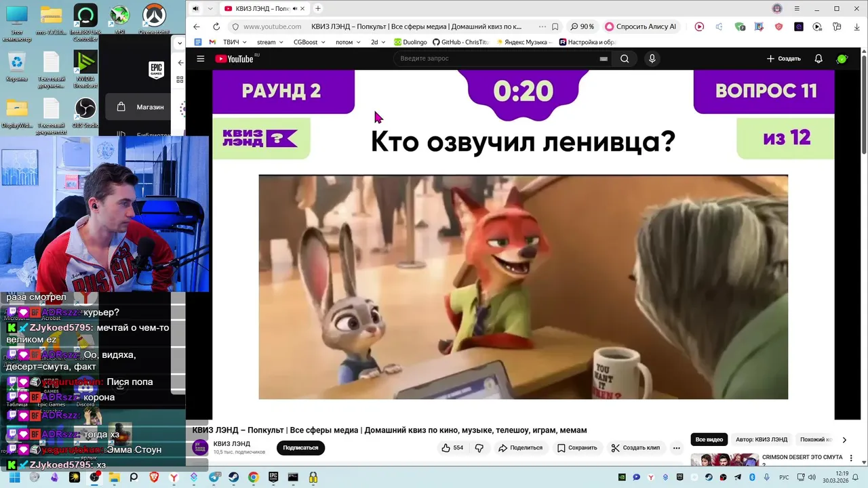Open the stream bookmarks folder

click(x=270, y=42)
